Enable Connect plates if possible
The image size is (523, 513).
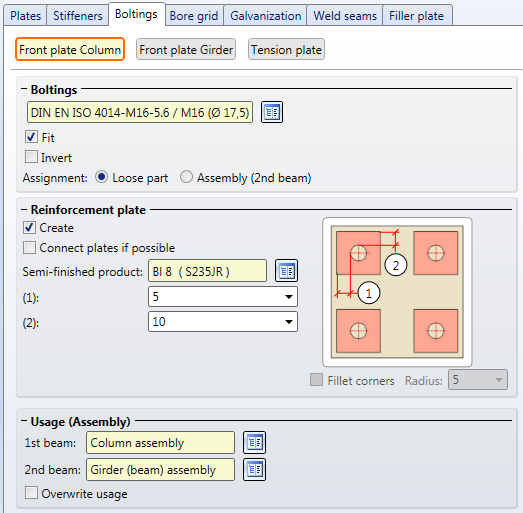[x=29, y=247]
